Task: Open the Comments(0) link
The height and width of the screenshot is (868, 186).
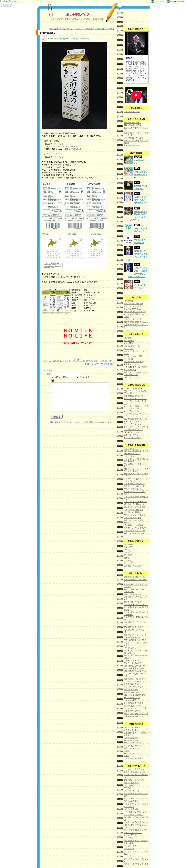Action: click(x=65, y=361)
